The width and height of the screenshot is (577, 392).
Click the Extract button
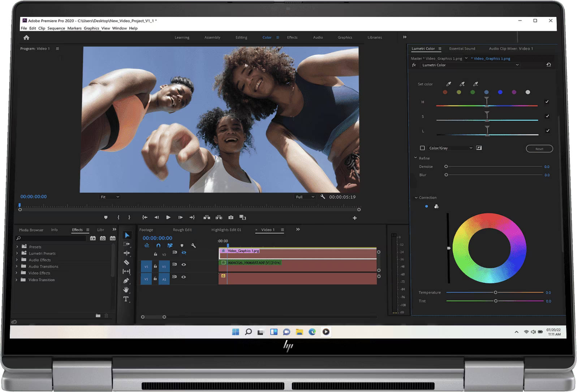coord(219,217)
